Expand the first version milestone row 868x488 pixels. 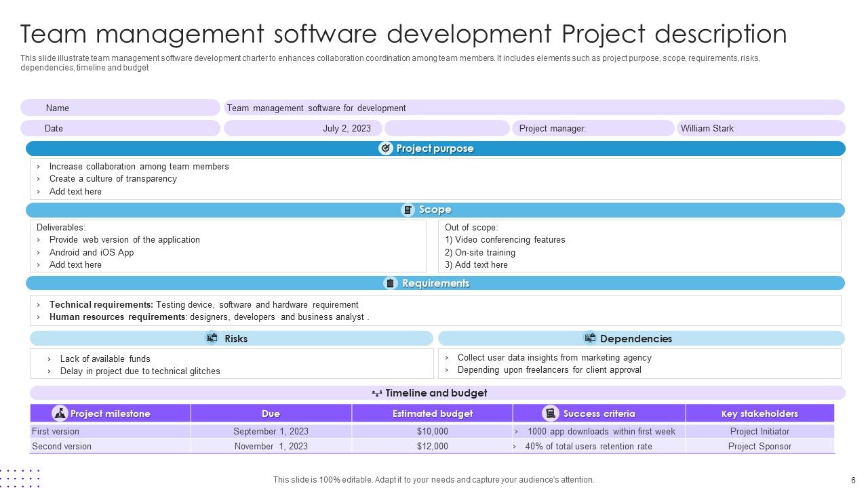[55, 431]
